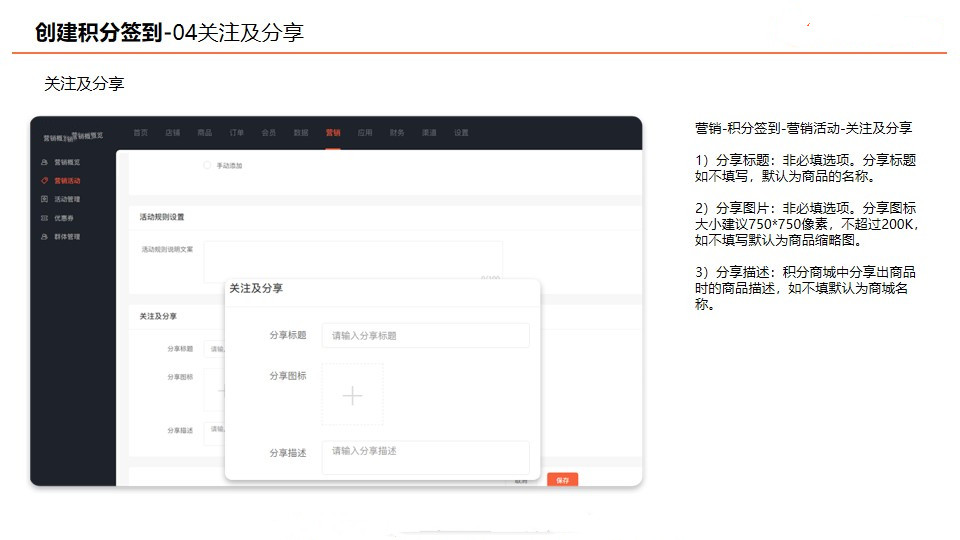Switch to the 订单 top nav tab
This screenshot has width=960, height=540.
tap(237, 132)
